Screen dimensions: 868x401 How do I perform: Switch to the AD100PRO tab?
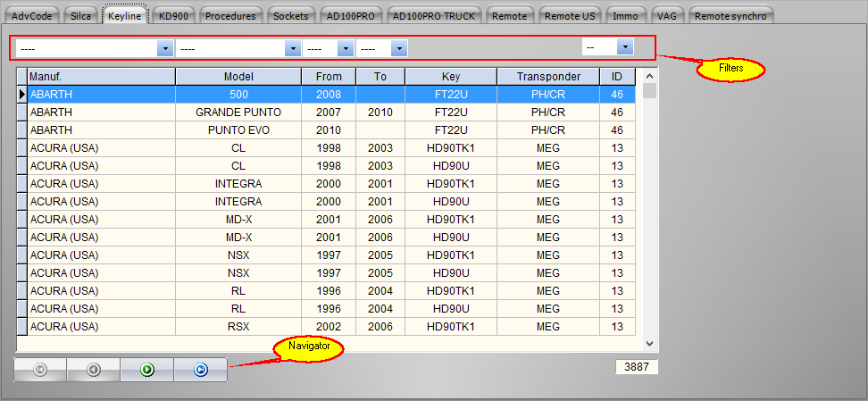click(350, 15)
